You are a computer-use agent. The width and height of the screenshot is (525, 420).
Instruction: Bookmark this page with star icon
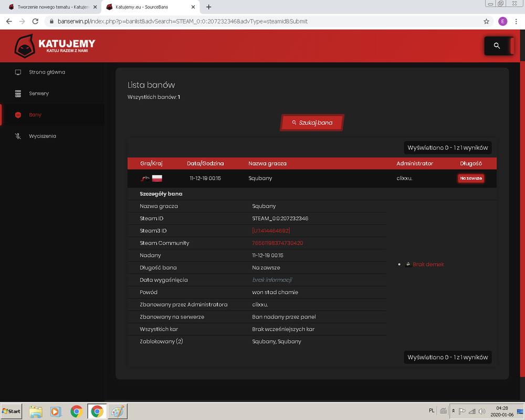pyautogui.click(x=487, y=22)
